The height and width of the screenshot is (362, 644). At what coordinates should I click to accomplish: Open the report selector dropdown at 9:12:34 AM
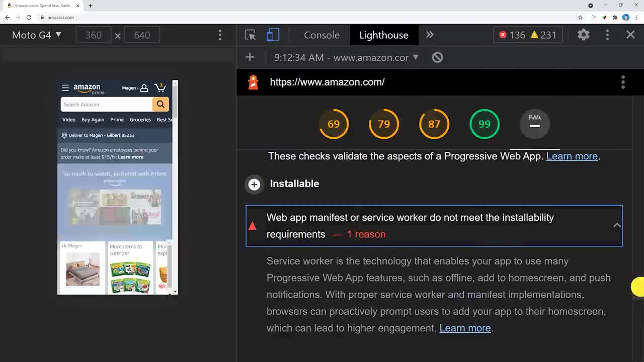tap(346, 57)
